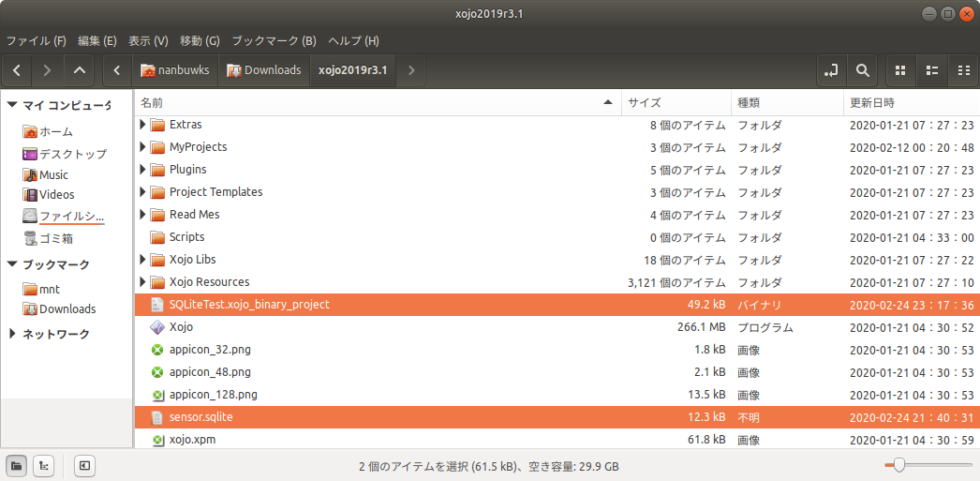Select the Xojo program icon
The height and width of the screenshot is (481, 980).
coord(157,327)
